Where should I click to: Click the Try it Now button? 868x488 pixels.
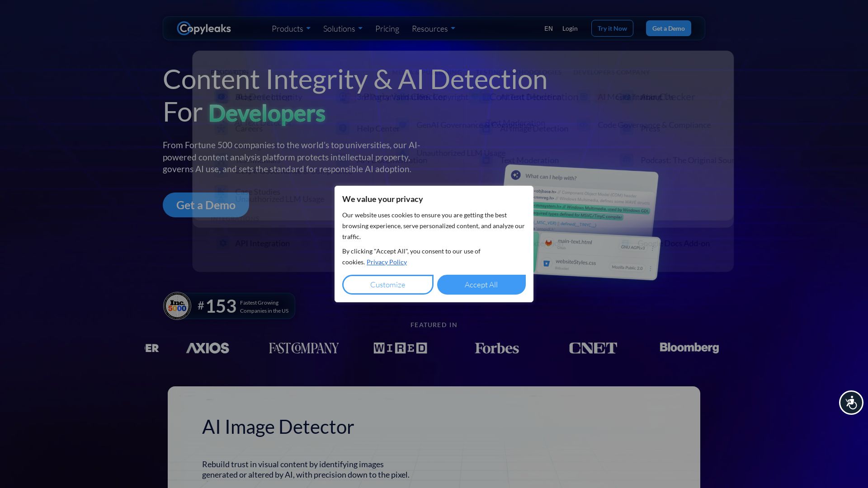point(612,28)
